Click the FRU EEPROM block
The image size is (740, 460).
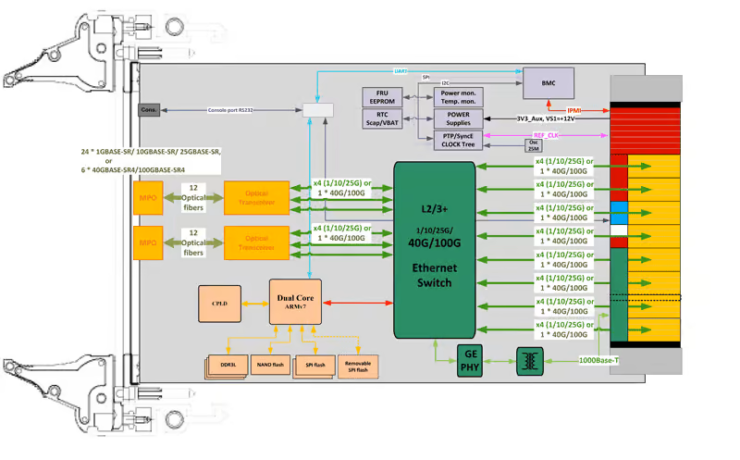pos(382,97)
